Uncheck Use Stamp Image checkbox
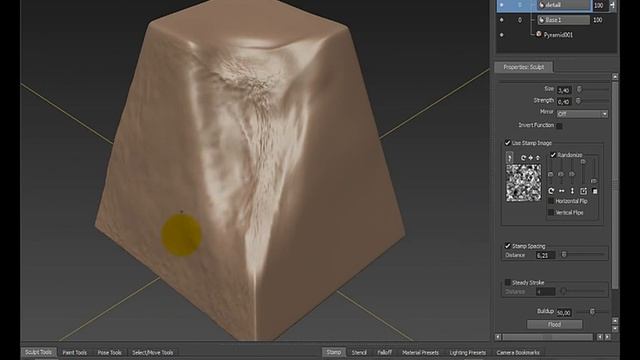The height and width of the screenshot is (360, 640). (x=508, y=142)
